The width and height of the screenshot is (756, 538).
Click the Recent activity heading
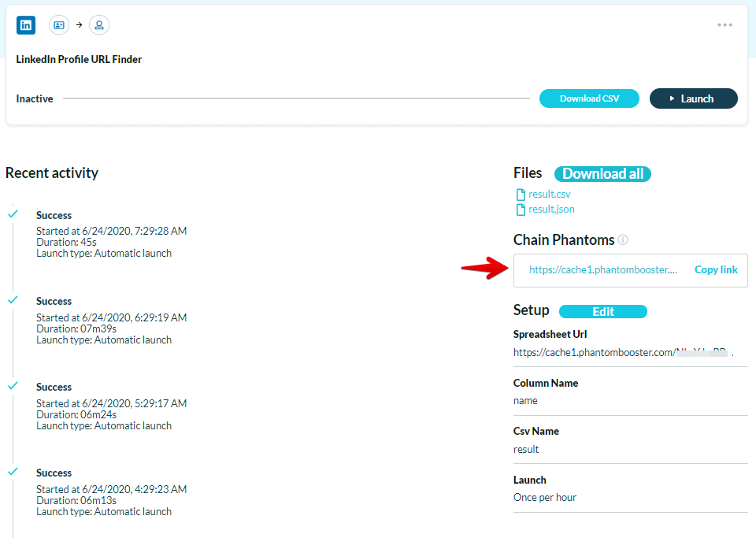tap(52, 173)
